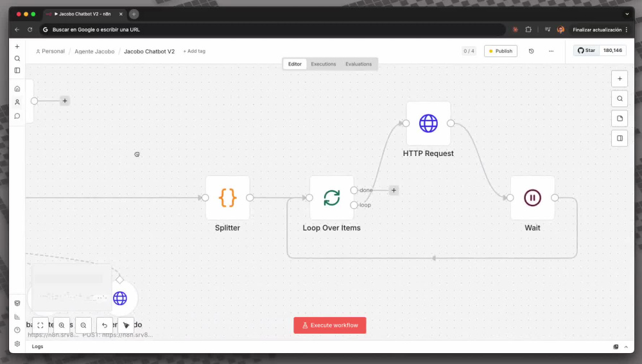The height and width of the screenshot is (364, 642).
Task: Switch to the Editor tab
Action: 295,64
